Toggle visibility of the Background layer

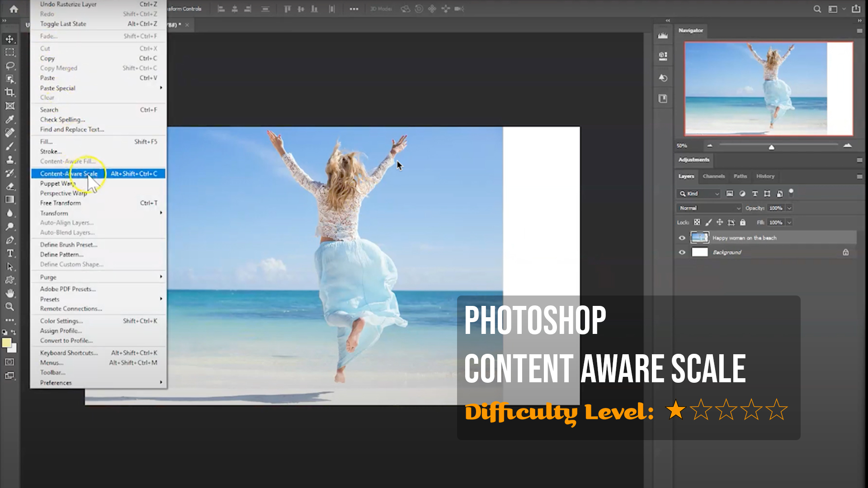pos(682,253)
